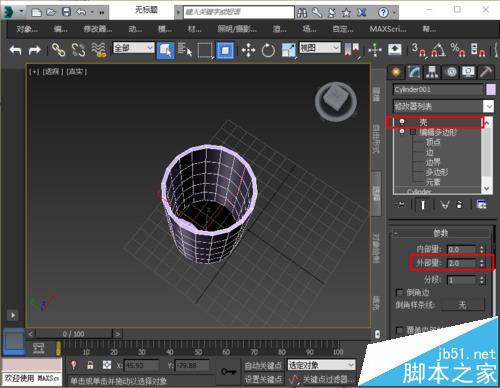Toggle Show End Result button
This screenshot has width=500, height=388.
click(x=423, y=205)
